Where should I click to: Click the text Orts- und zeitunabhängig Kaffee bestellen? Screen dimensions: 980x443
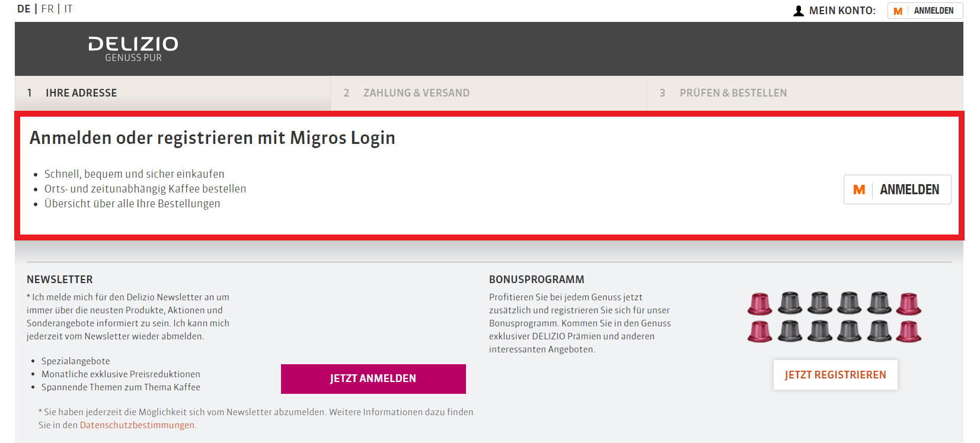145,189
